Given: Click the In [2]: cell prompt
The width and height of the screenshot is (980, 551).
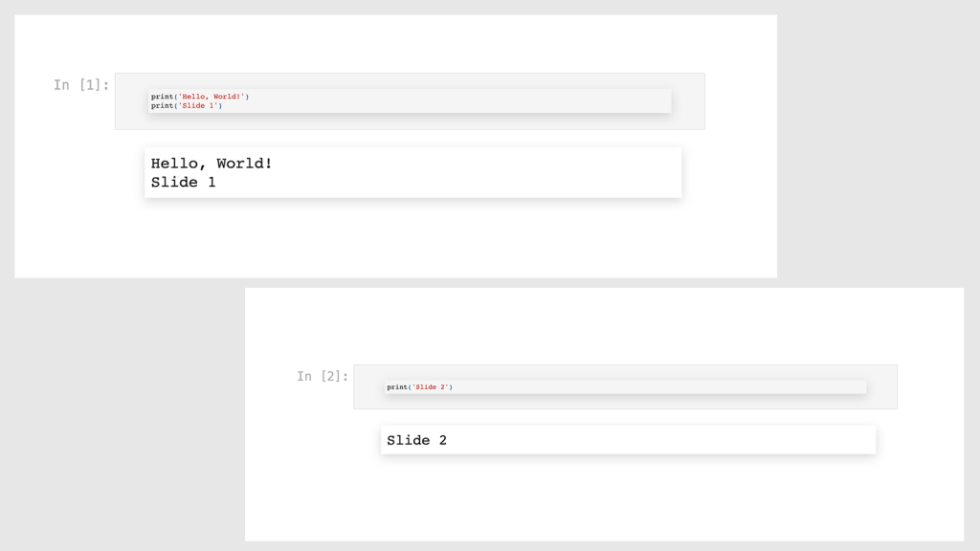Looking at the screenshot, I should click(x=323, y=376).
